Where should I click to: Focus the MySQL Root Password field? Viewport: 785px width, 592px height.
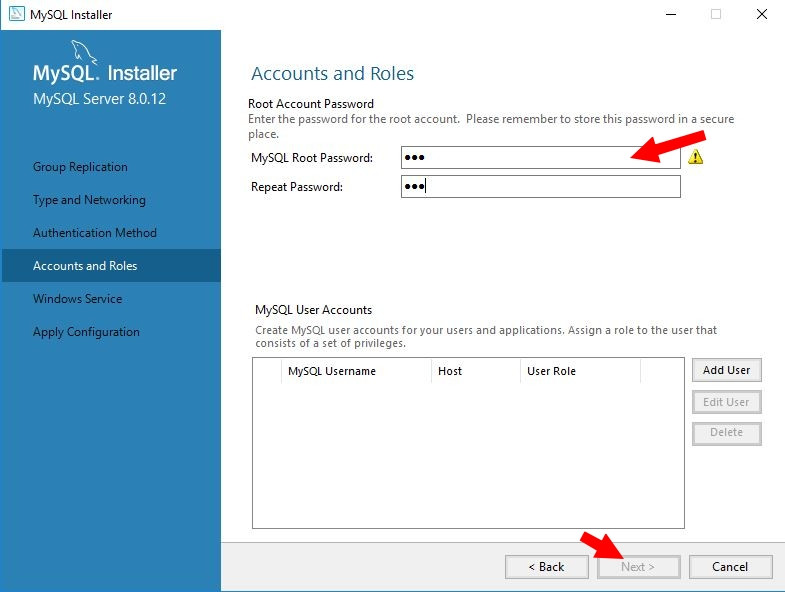540,158
